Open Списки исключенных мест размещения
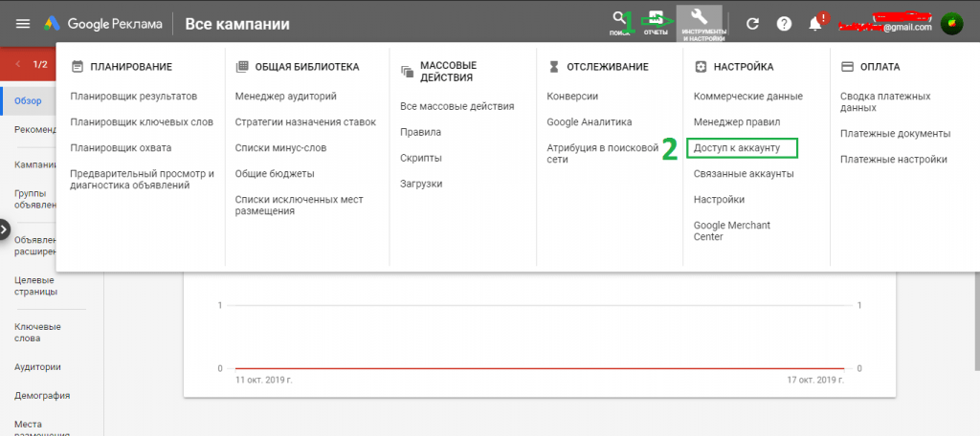 (x=299, y=205)
